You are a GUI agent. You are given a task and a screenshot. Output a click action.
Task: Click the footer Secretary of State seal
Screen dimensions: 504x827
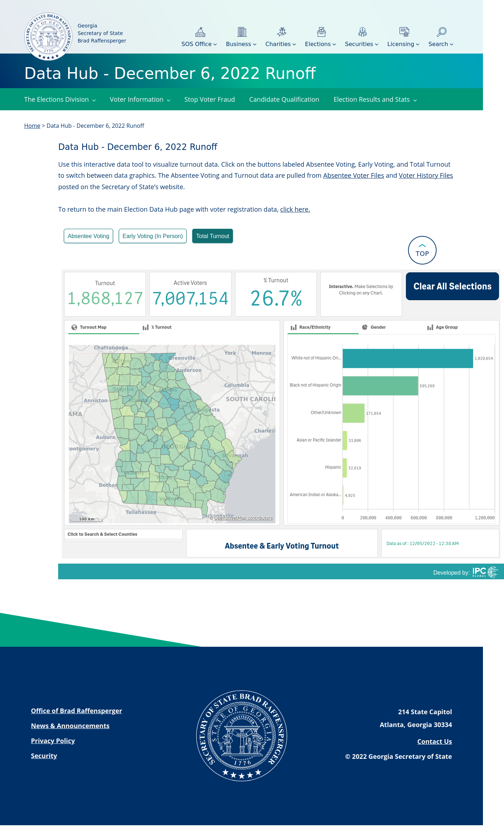click(x=242, y=736)
